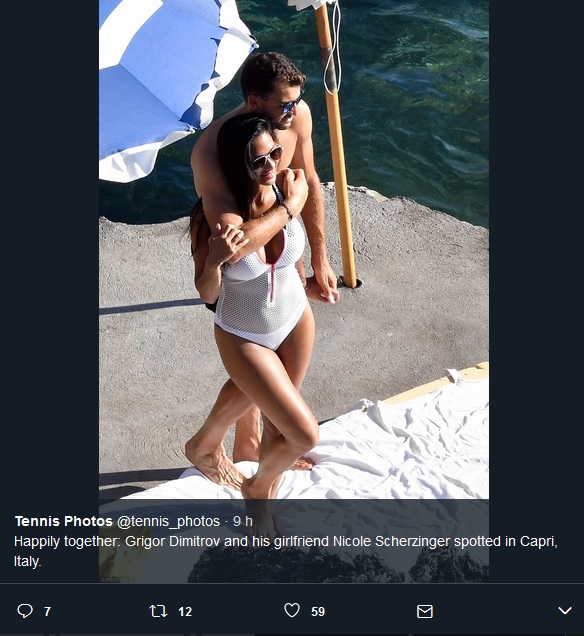Click 'Italy.' on the caption's last line
584x636 pixels.
tap(28, 562)
